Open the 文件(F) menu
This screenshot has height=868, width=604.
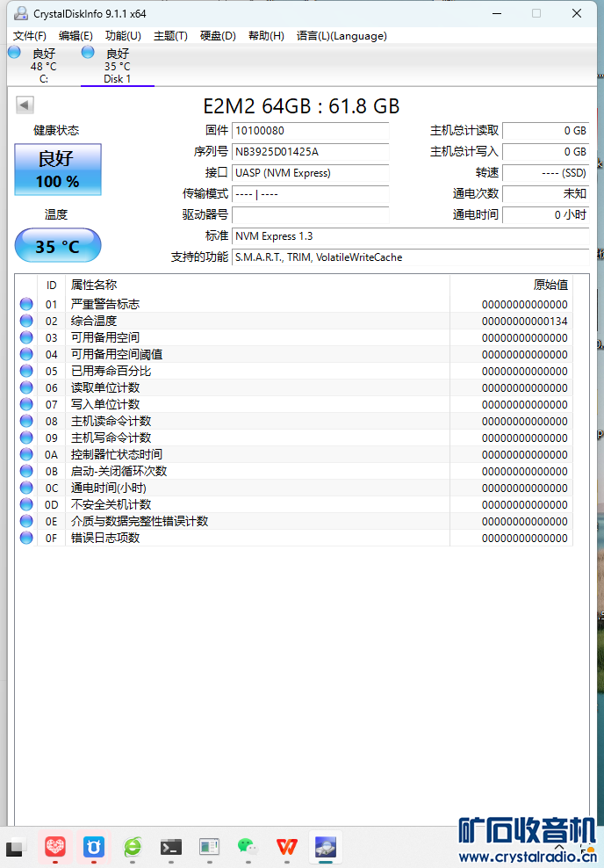click(x=29, y=36)
